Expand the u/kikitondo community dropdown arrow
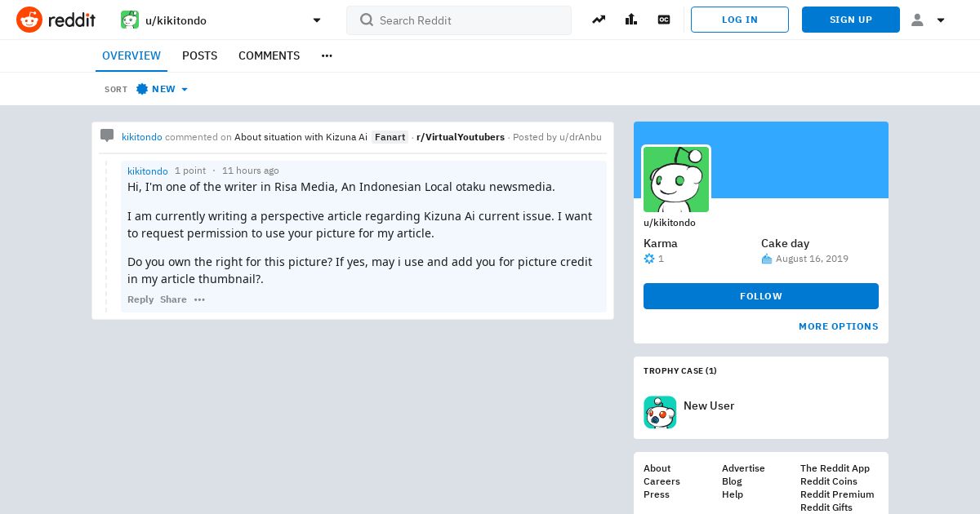 click(x=317, y=20)
